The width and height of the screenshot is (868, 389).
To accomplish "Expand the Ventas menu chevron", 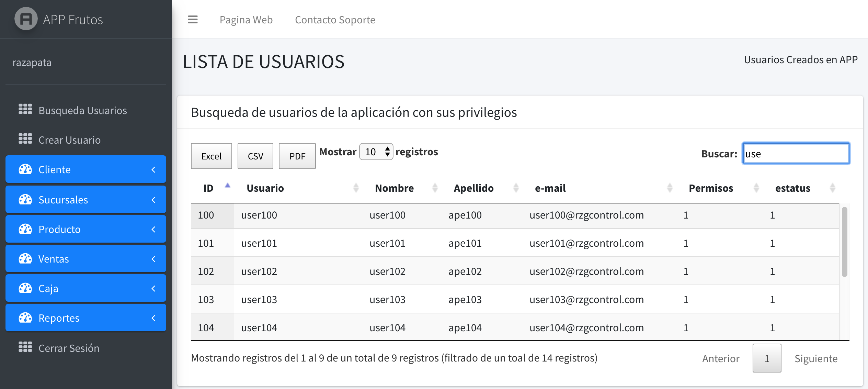I will pyautogui.click(x=153, y=258).
